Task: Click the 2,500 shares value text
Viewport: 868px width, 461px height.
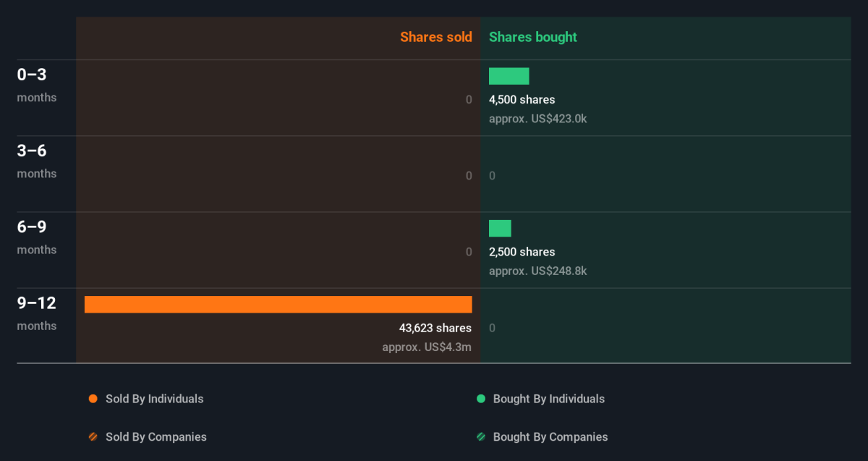Action: click(x=522, y=252)
